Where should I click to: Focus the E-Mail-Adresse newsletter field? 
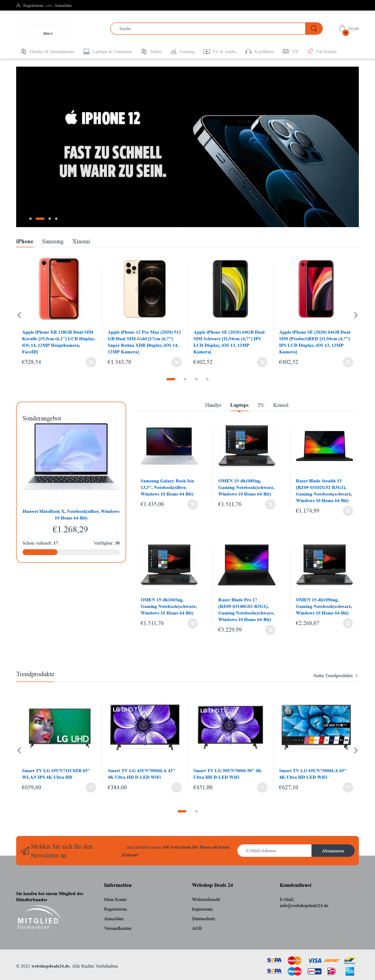pos(274,851)
